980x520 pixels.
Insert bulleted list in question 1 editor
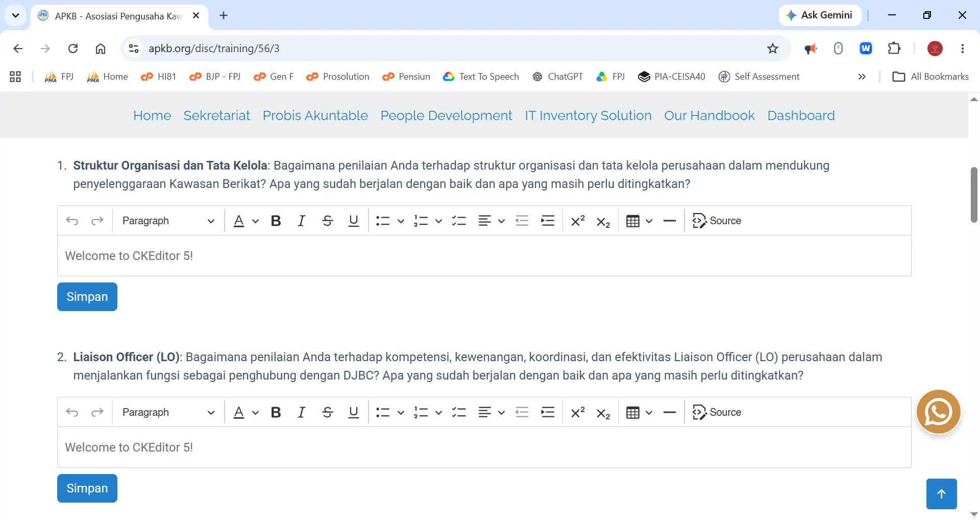(x=383, y=221)
